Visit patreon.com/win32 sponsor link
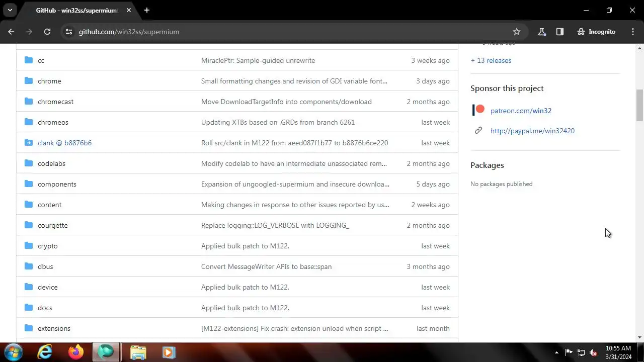This screenshot has width=644, height=362. [x=521, y=111]
